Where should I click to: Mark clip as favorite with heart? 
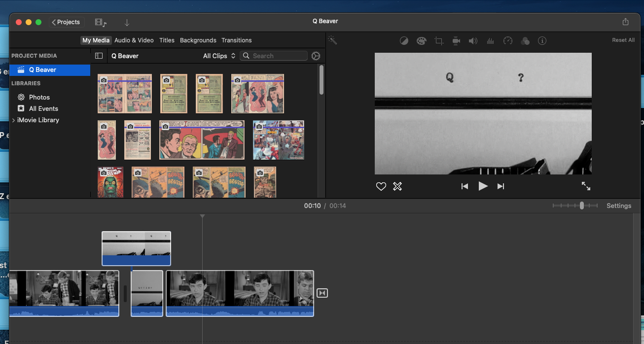point(381,186)
